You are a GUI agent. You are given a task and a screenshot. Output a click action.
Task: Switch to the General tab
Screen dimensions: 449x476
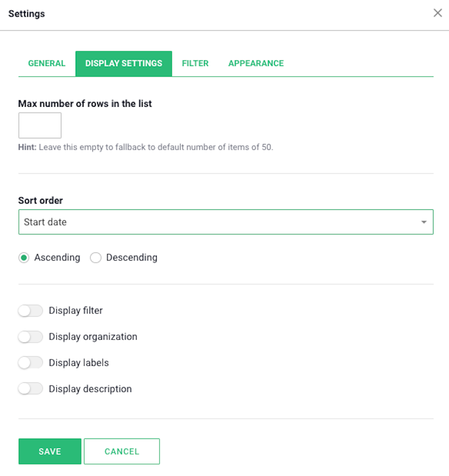47,63
